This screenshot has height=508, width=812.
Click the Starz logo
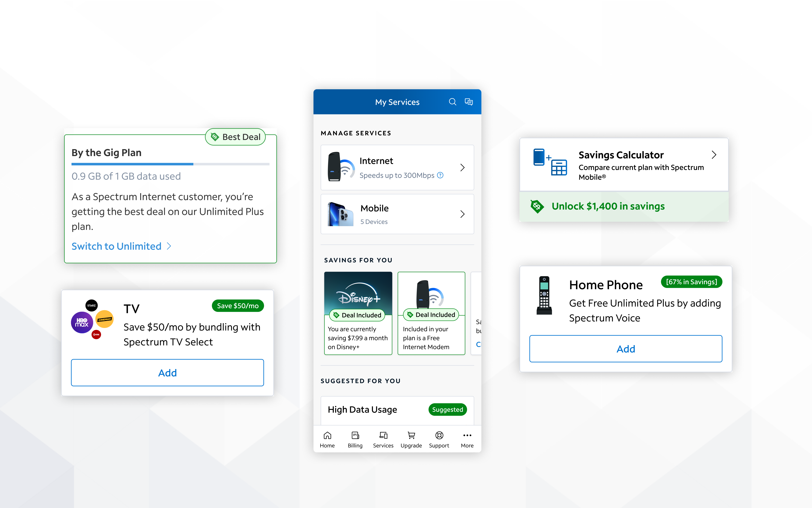pyautogui.click(x=92, y=305)
